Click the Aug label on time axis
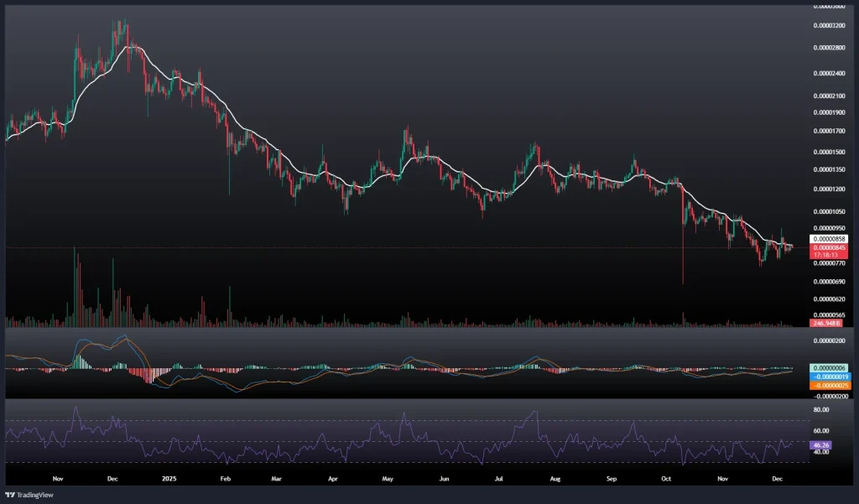This screenshot has width=859, height=504. tap(554, 479)
